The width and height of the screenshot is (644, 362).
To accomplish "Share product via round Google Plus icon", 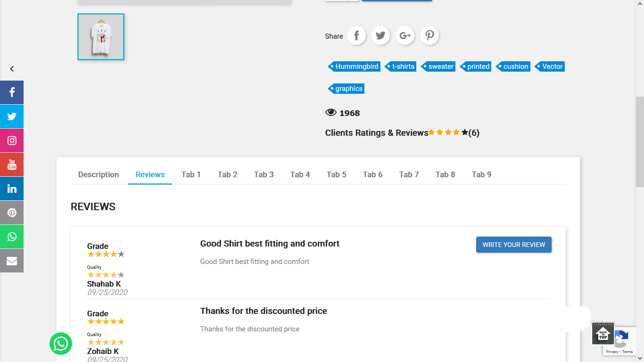I will [x=405, y=36].
